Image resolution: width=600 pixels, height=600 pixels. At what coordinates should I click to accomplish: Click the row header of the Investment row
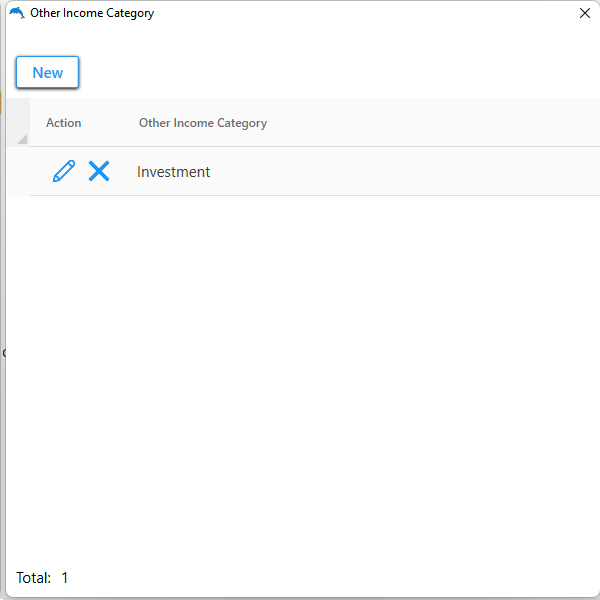coord(18,171)
